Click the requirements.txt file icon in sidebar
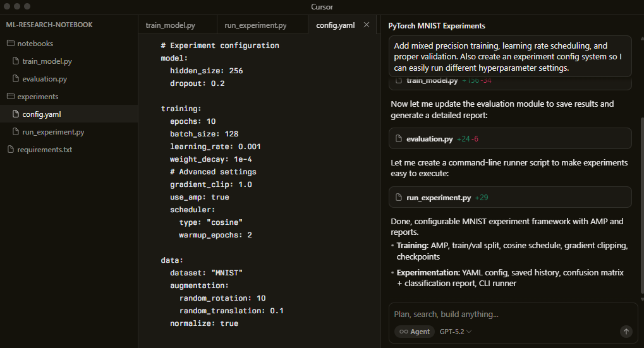Image resolution: width=644 pixels, height=348 pixels. tap(11, 150)
